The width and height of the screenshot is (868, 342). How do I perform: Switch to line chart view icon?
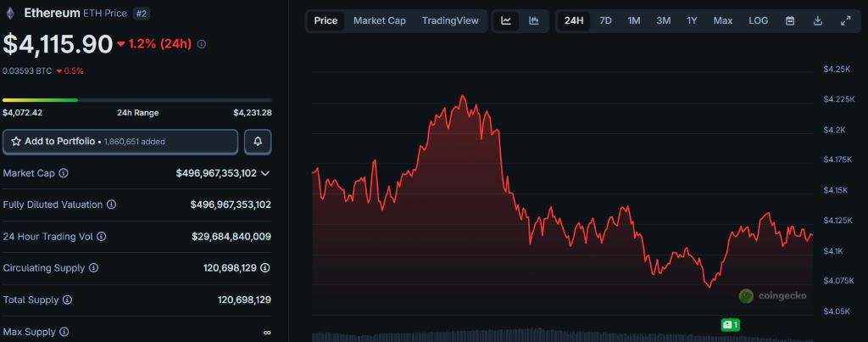point(506,20)
